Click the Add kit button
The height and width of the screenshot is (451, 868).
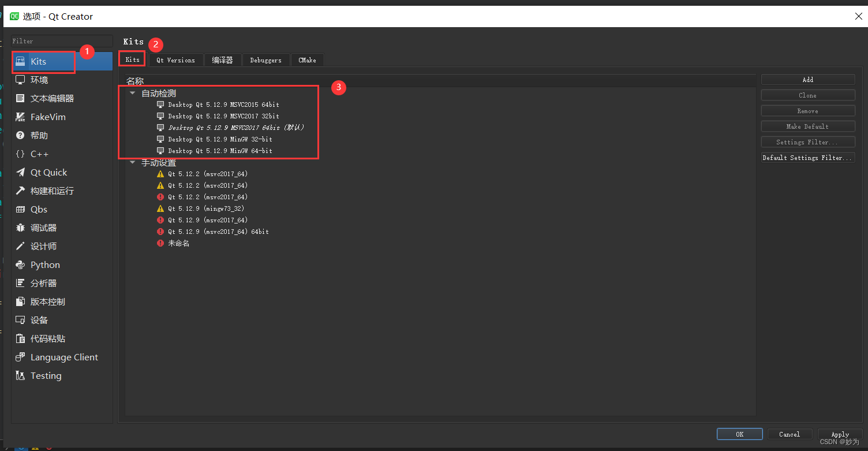[x=808, y=80]
